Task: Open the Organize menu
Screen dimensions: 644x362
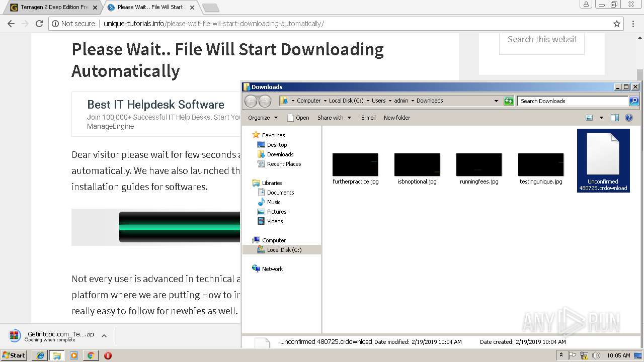Action: point(263,118)
